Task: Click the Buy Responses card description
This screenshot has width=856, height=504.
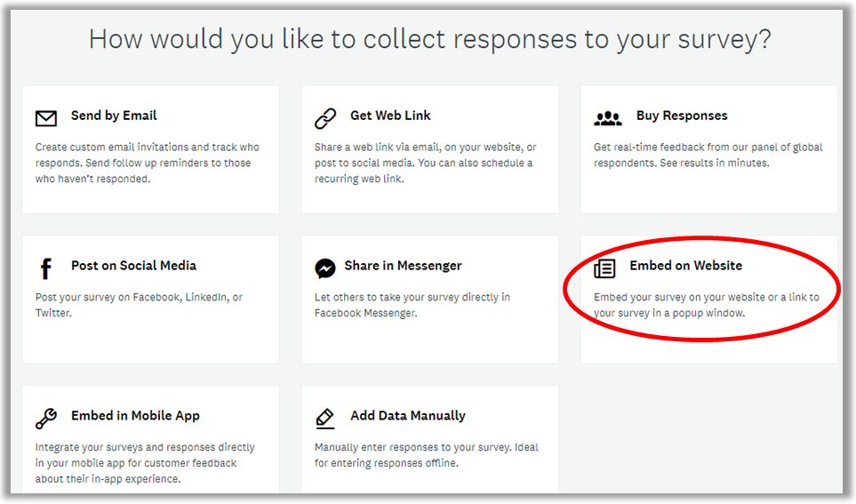Action: point(708,155)
